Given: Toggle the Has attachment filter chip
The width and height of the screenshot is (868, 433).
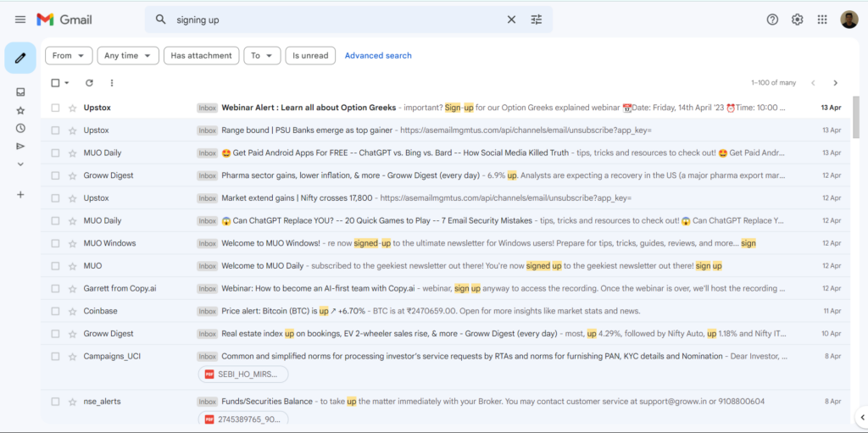Looking at the screenshot, I should pos(201,56).
